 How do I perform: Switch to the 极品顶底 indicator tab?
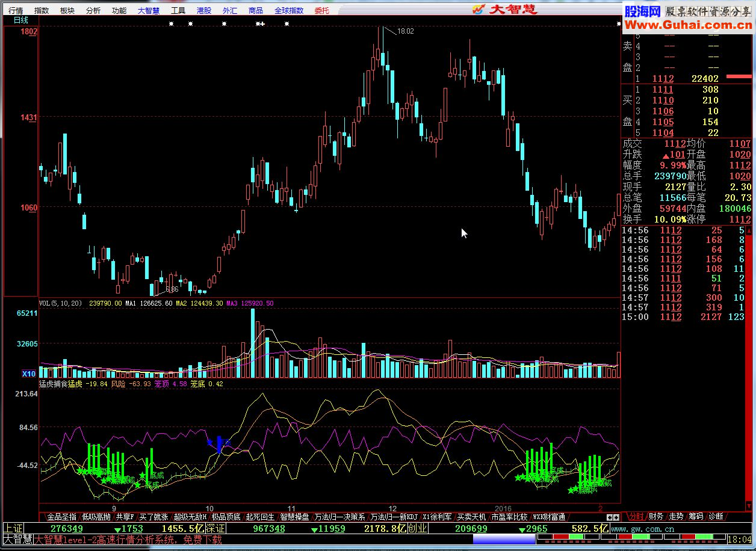tap(226, 517)
